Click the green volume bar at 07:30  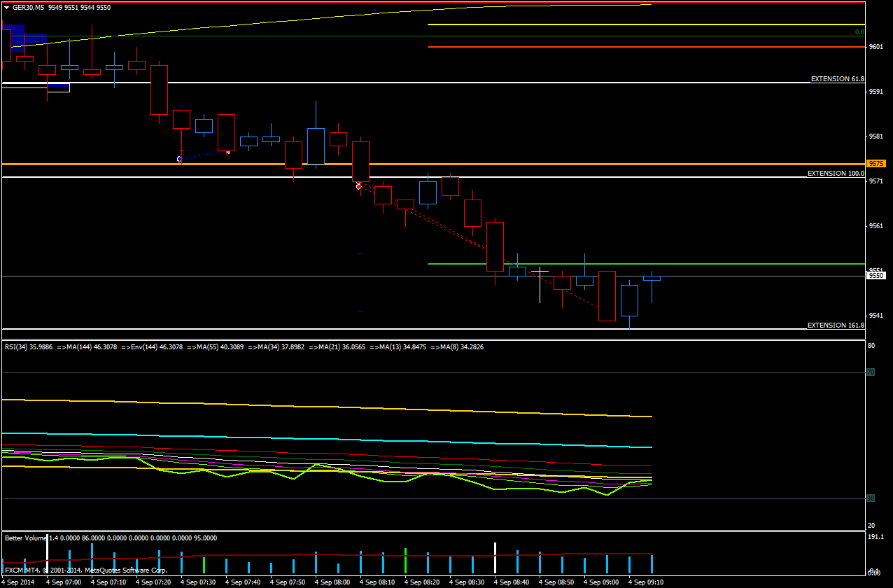[204, 565]
